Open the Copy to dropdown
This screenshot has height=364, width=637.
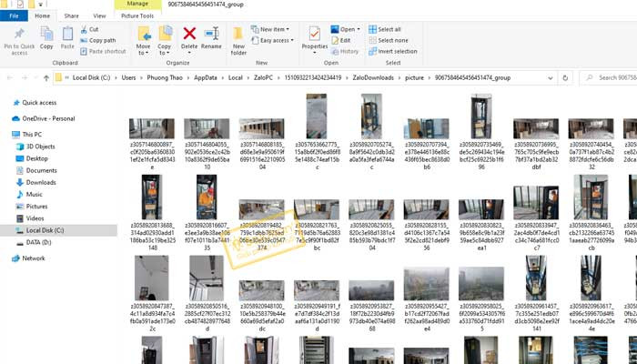click(x=165, y=41)
